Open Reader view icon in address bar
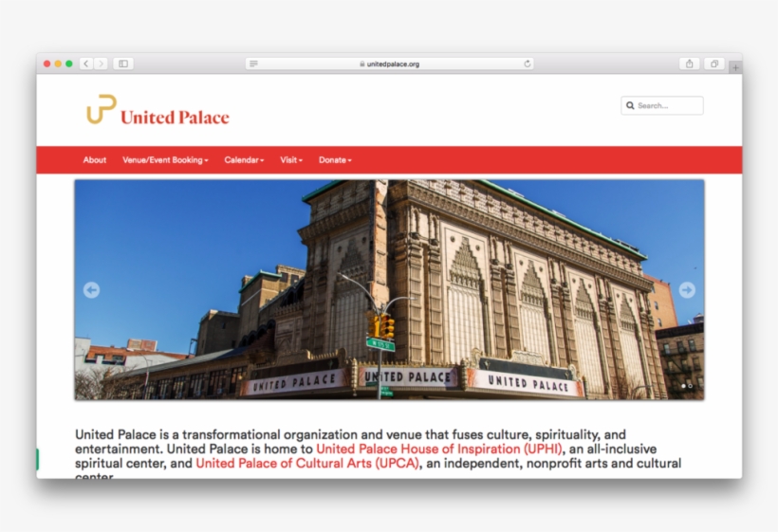This screenshot has height=532, width=778. 253,64
